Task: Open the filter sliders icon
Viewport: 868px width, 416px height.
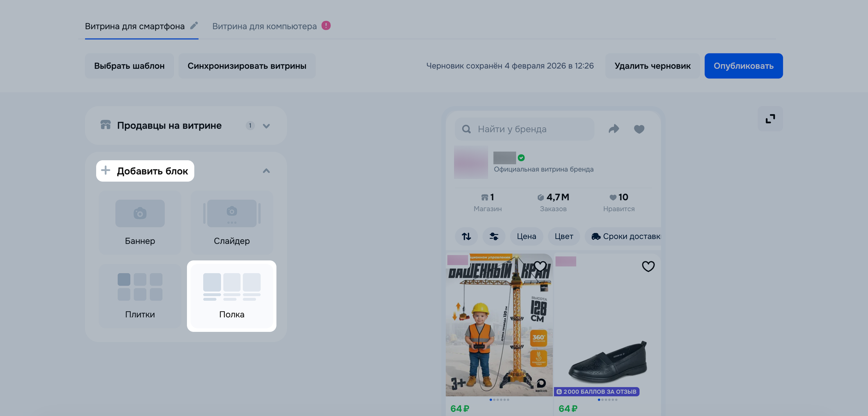Action: point(494,236)
